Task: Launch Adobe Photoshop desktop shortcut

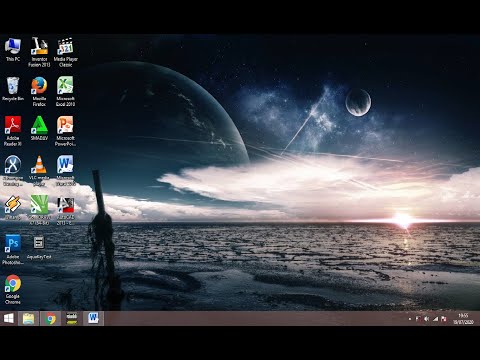Action: coord(13,249)
